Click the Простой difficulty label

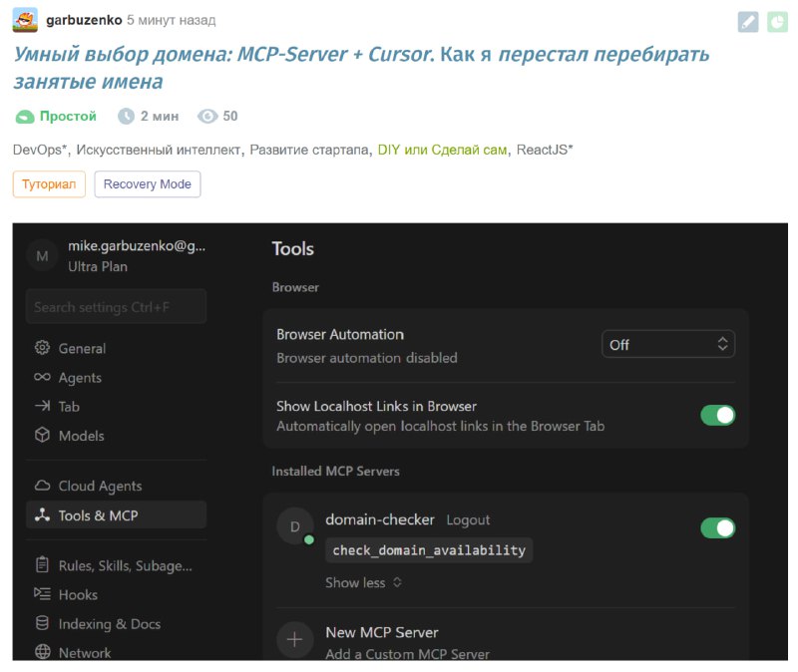pos(68,117)
